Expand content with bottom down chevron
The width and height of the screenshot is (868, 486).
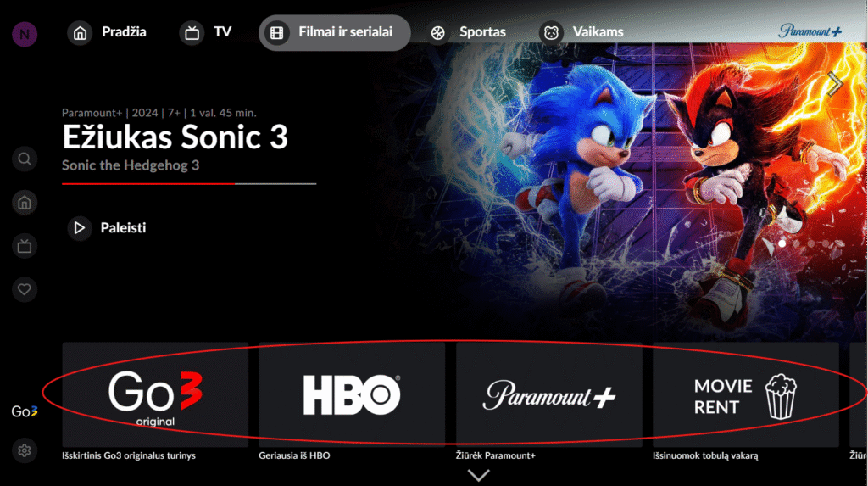479,475
